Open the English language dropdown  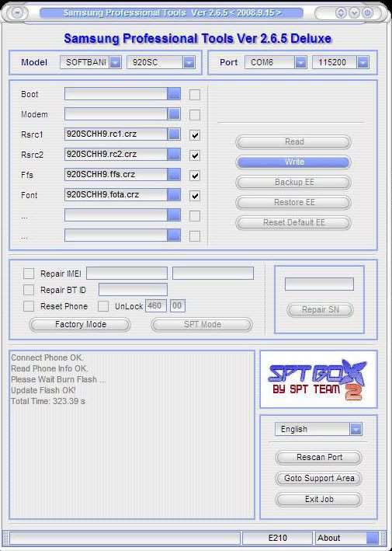[x=356, y=429]
